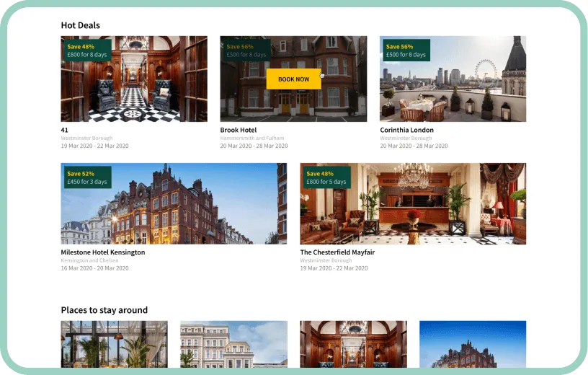Click the Save 56% badge on Brook Hotel
The height and width of the screenshot is (375, 588).
[x=246, y=50]
